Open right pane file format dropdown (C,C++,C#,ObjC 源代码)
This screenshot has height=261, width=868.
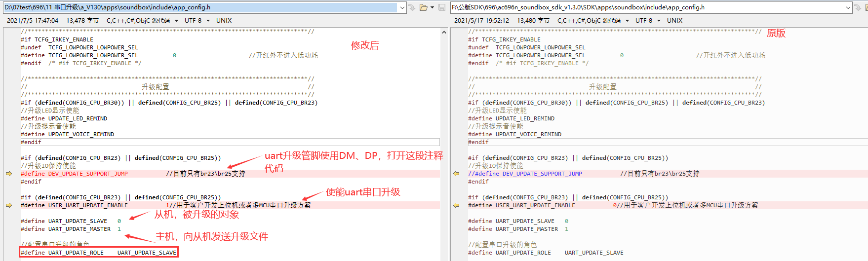[627, 21]
